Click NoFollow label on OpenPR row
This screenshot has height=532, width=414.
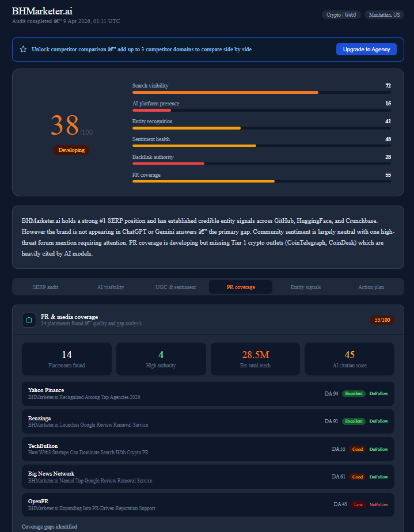pos(379,504)
